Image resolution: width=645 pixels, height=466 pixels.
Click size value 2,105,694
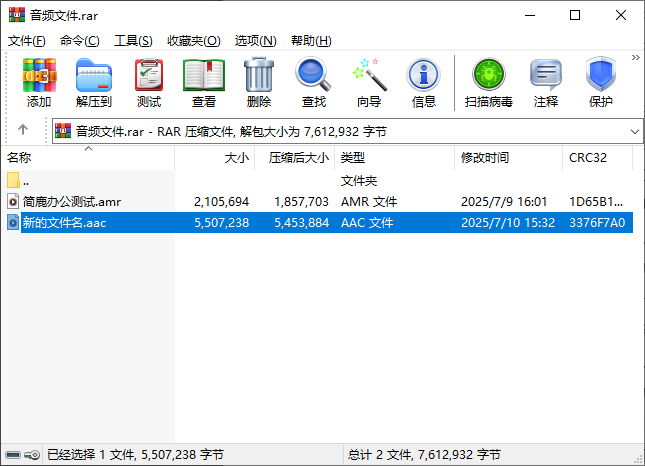coord(222,202)
